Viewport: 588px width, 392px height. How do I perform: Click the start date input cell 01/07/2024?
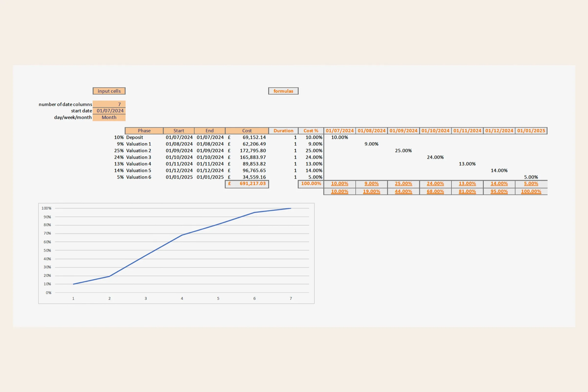click(109, 111)
